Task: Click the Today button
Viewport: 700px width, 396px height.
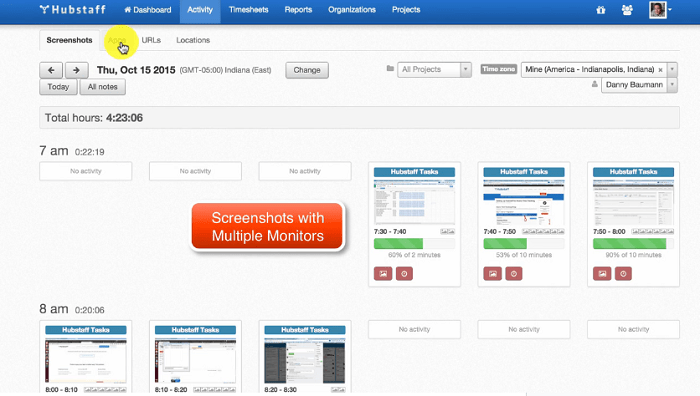Action: [58, 87]
